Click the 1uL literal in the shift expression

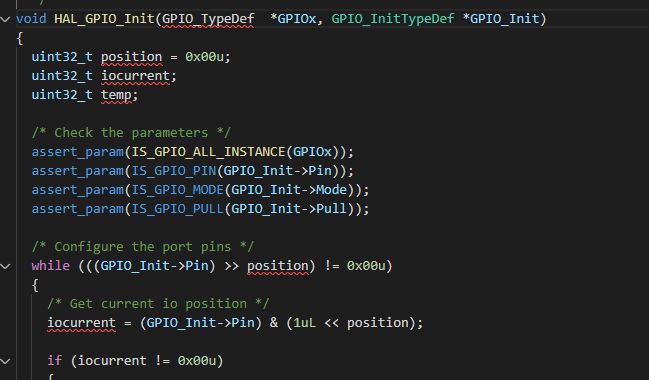[304, 323]
